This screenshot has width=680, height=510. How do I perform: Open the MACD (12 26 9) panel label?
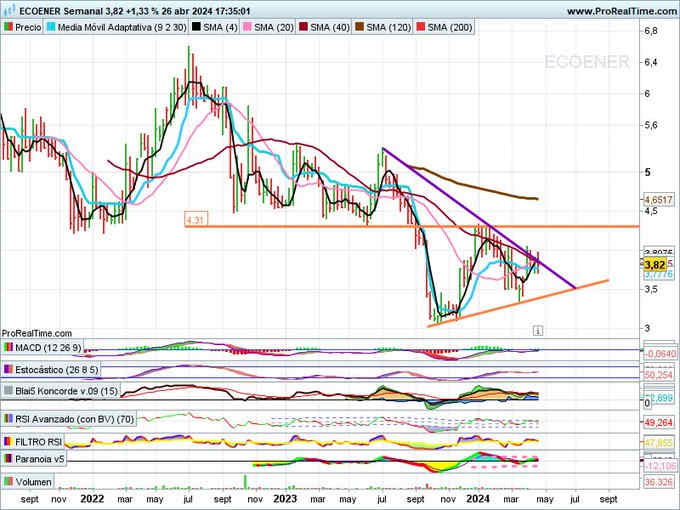(48, 347)
